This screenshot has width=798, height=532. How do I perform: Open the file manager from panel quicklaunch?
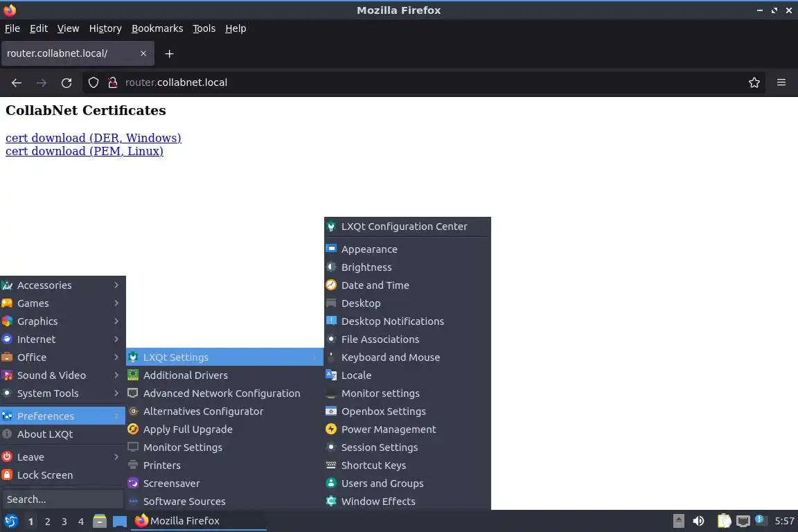[x=100, y=521]
